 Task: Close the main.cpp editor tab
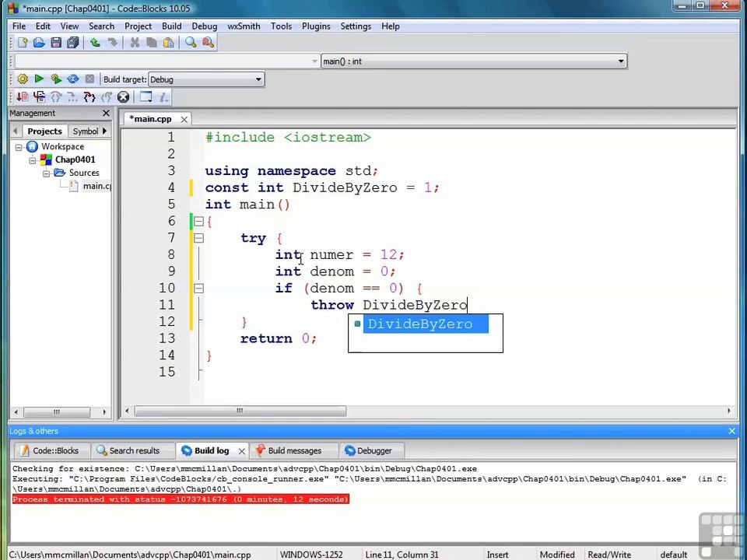pyautogui.click(x=184, y=119)
